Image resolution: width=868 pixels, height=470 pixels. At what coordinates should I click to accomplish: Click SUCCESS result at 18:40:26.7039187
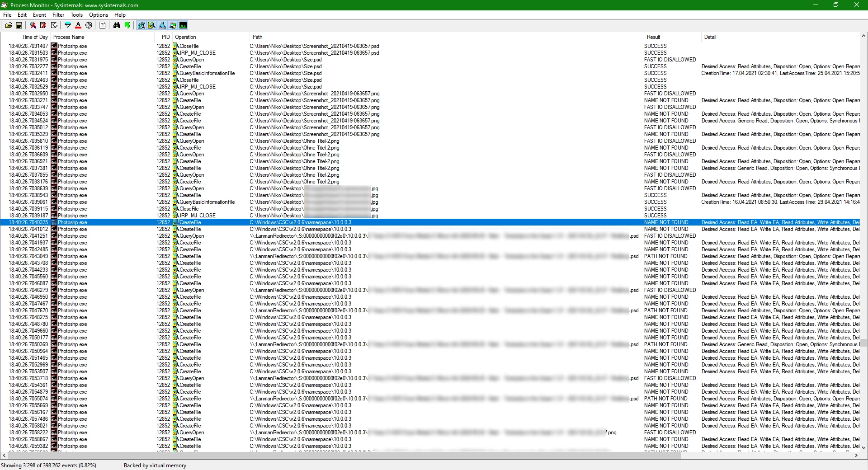[656, 216]
